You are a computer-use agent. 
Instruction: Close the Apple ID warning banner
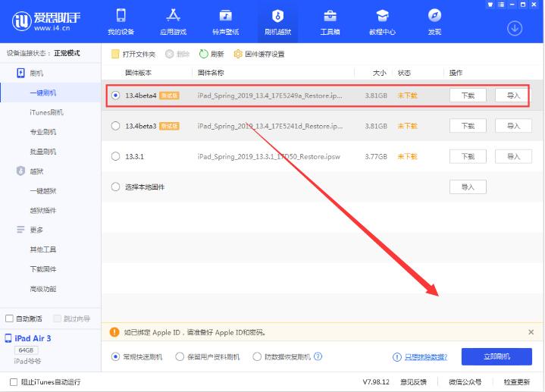531,332
